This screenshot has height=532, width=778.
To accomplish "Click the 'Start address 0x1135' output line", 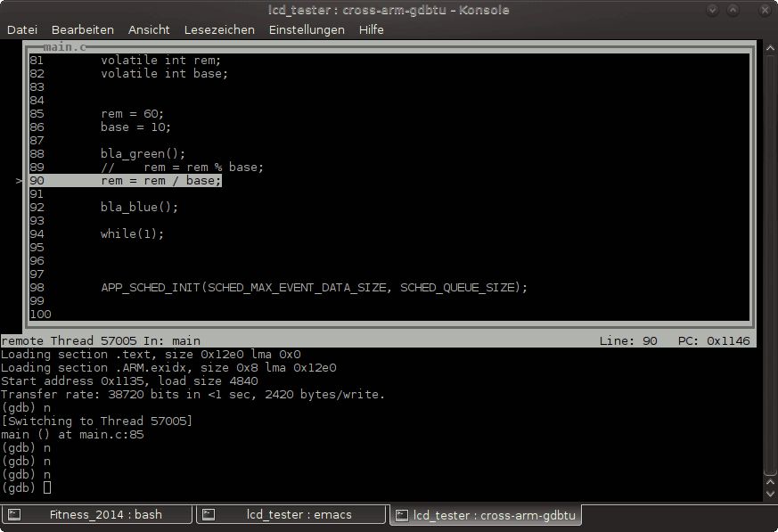I will (129, 381).
